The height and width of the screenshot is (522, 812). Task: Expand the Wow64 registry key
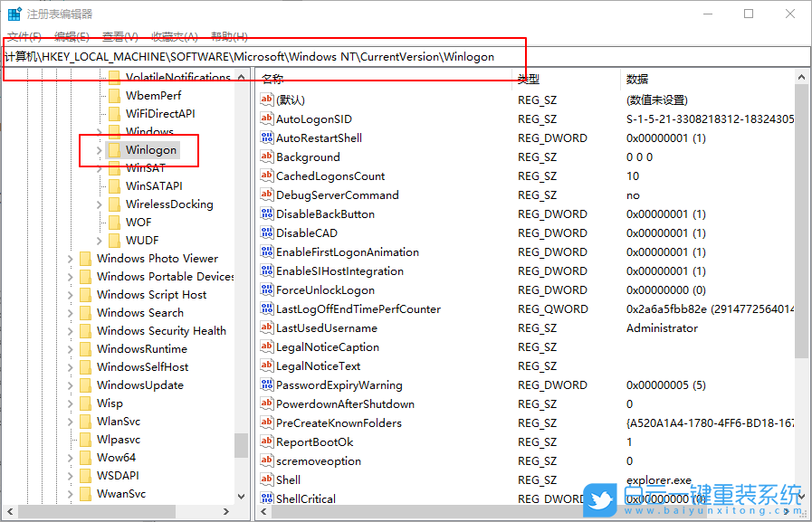tap(72, 457)
